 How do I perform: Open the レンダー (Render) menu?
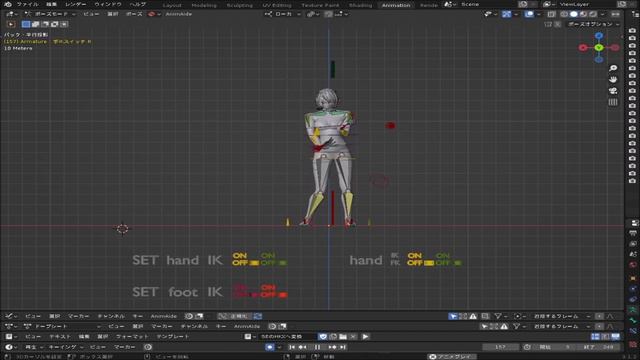(76, 4)
